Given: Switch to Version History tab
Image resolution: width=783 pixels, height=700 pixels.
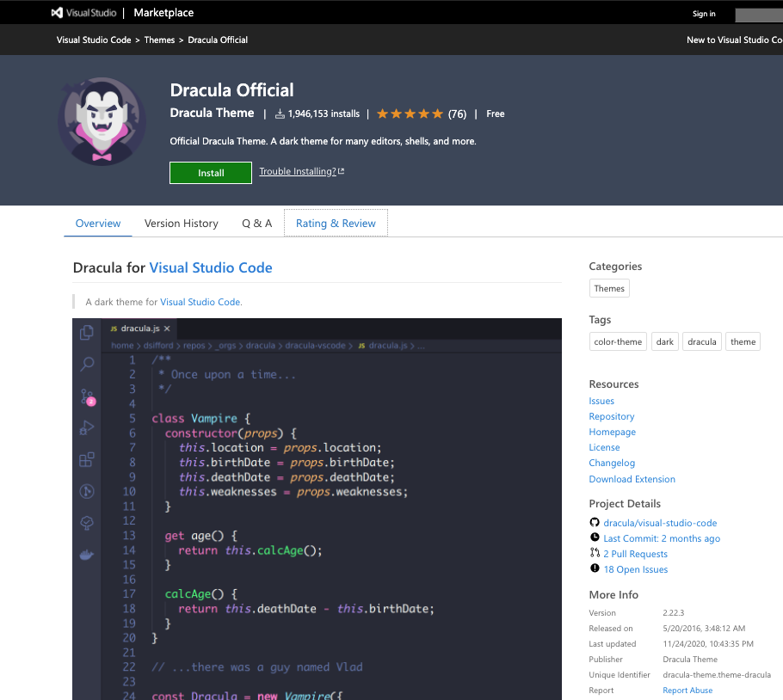Looking at the screenshot, I should coord(182,223).
